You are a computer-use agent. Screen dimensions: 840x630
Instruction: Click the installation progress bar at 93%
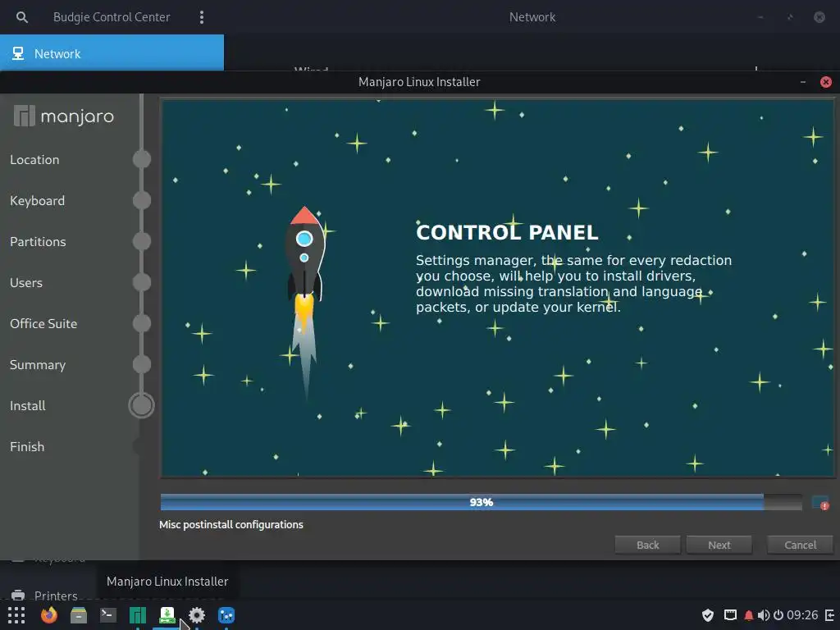tap(481, 502)
